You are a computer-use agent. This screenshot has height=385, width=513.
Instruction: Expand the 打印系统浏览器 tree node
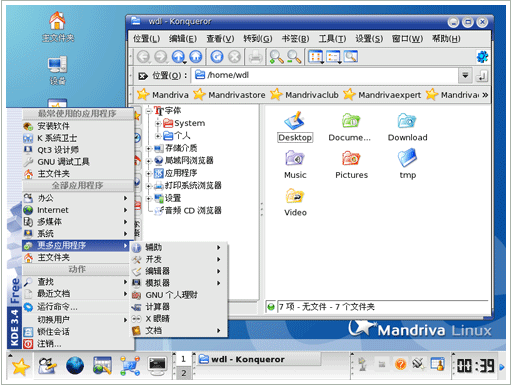pos(149,186)
